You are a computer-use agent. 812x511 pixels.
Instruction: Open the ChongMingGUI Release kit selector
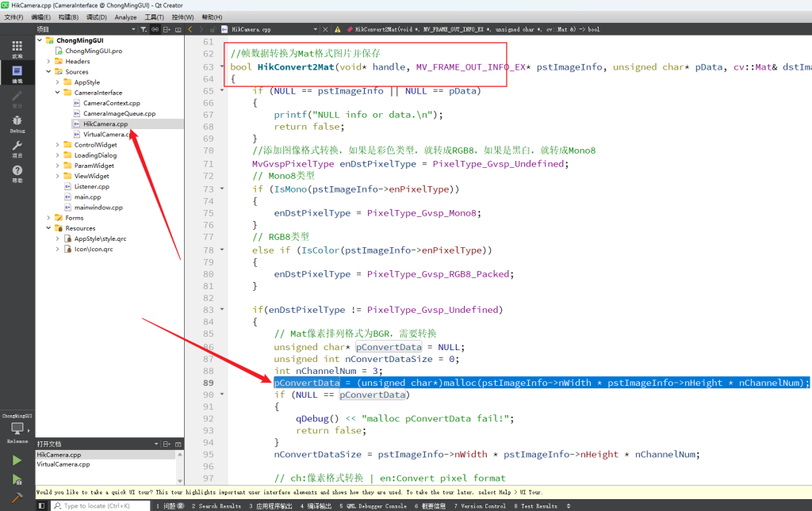click(x=17, y=429)
